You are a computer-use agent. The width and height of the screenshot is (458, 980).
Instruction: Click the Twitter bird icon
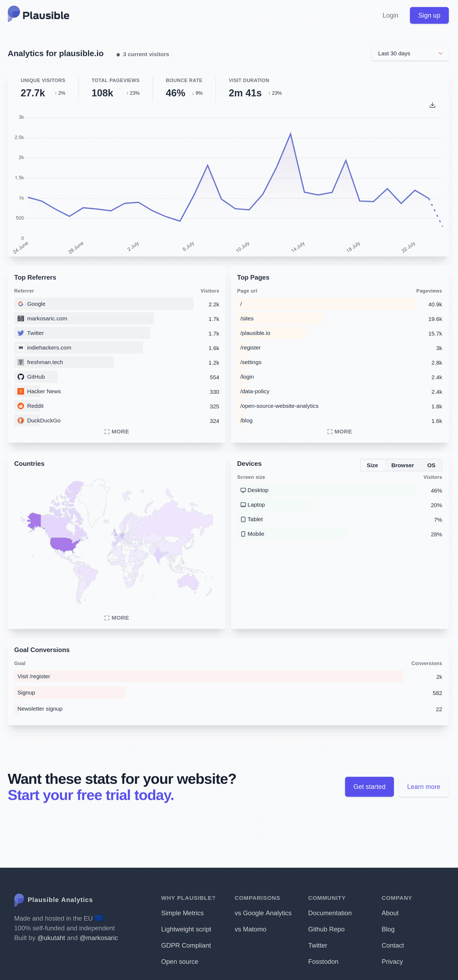[21, 333]
